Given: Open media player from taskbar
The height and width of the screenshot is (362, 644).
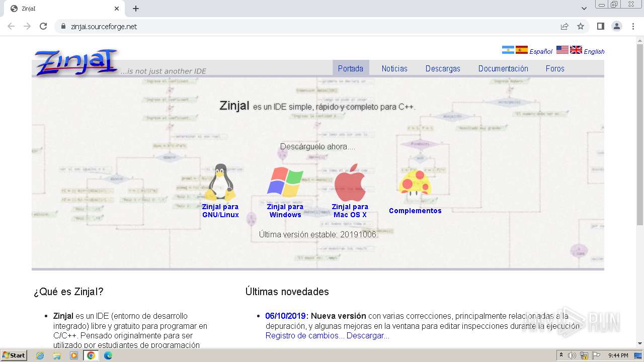Looking at the screenshot, I should [x=74, y=355].
